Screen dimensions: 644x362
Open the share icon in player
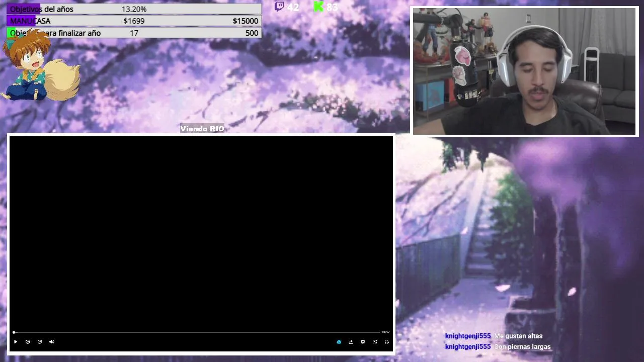tap(351, 342)
